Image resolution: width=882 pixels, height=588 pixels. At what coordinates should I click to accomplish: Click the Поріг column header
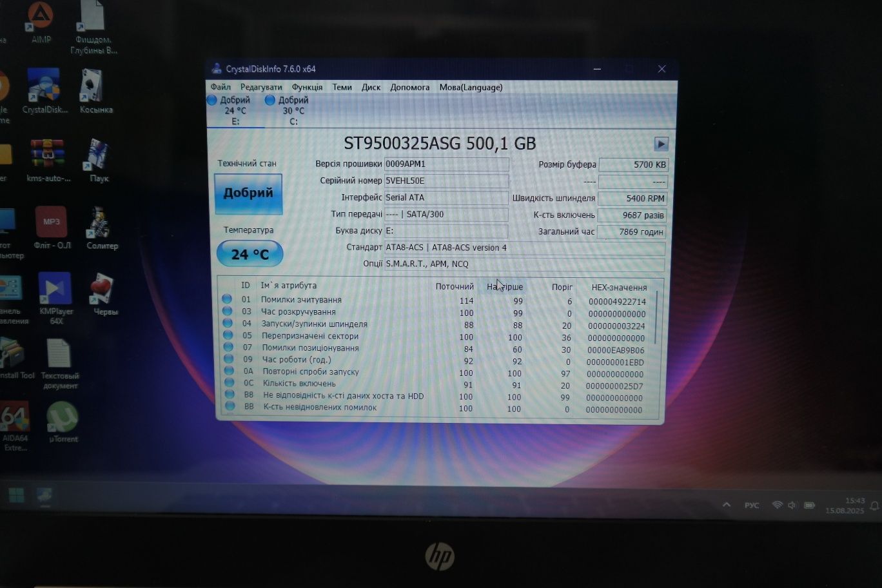pyautogui.click(x=562, y=287)
